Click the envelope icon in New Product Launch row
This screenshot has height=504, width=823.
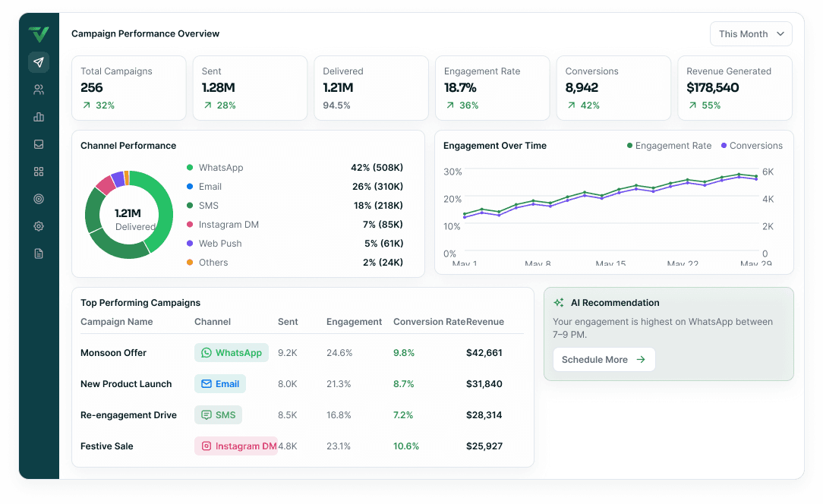pyautogui.click(x=207, y=384)
